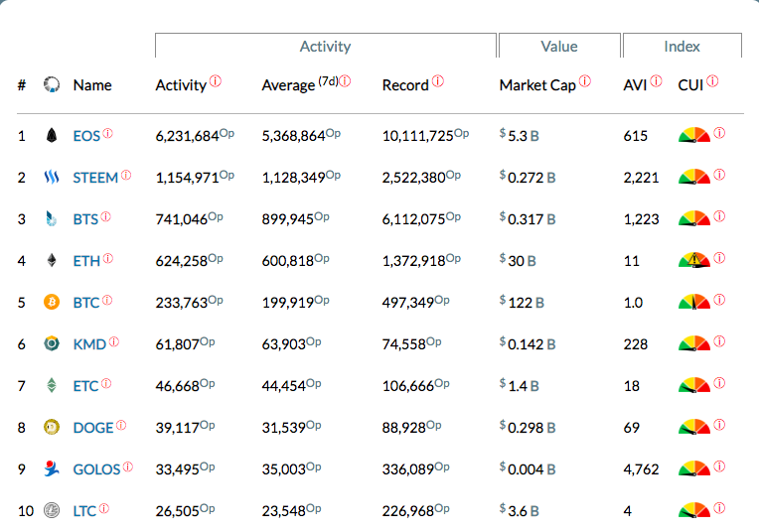Open the GOLOS coin link

pyautogui.click(x=96, y=469)
